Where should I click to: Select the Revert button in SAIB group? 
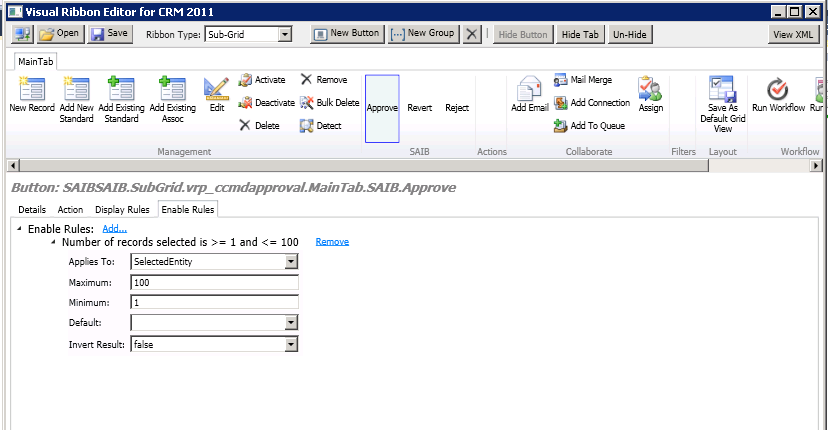click(420, 108)
